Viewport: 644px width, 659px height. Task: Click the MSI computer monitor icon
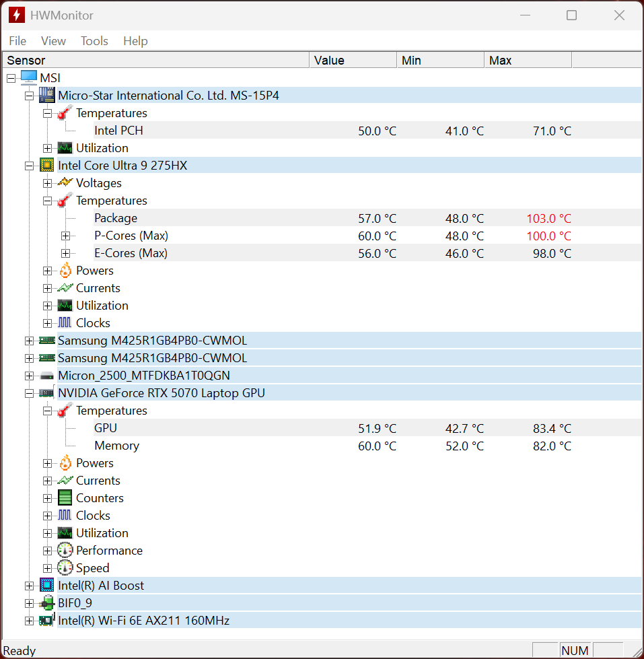[x=28, y=78]
